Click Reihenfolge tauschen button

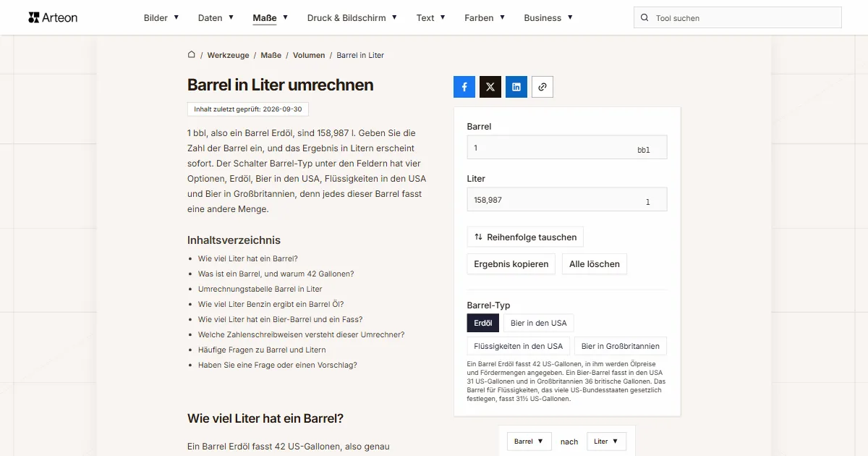coord(525,237)
